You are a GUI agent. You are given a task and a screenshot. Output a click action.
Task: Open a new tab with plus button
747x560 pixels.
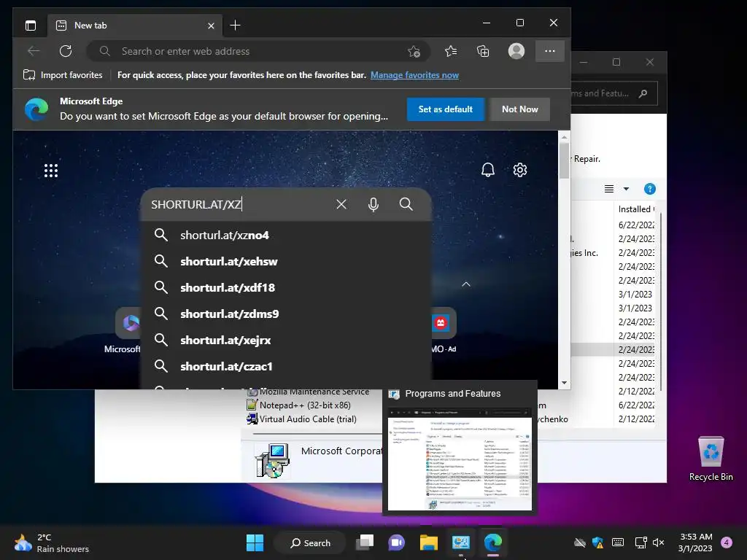coord(236,26)
